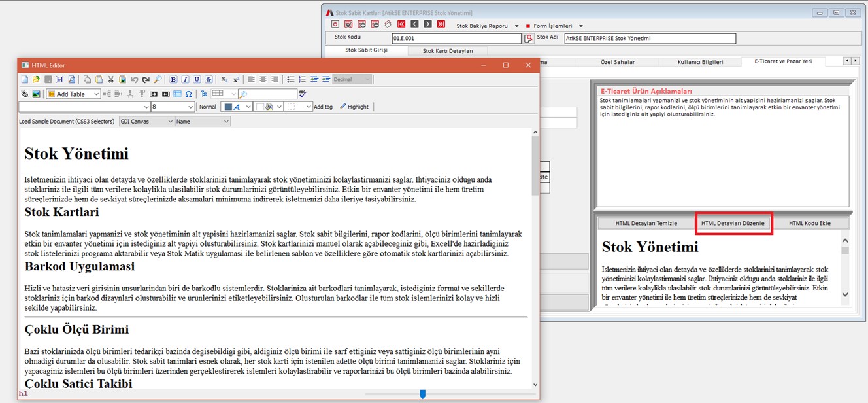
Task: Toggle italic formatting
Action: [x=186, y=79]
